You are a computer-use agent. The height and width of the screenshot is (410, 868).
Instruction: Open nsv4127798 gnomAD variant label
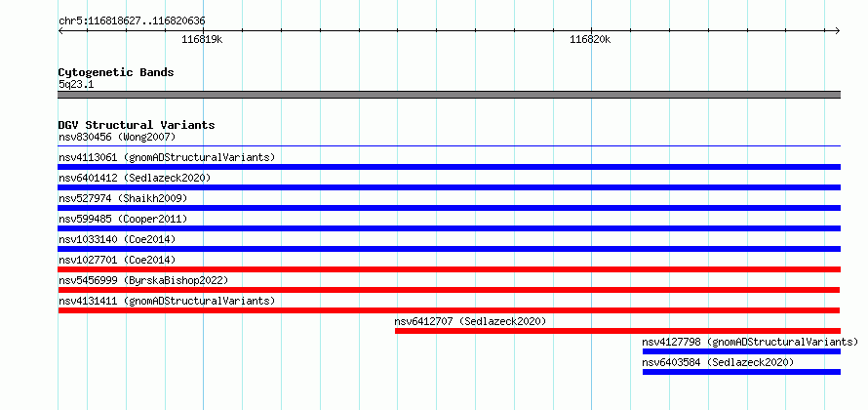(750, 342)
